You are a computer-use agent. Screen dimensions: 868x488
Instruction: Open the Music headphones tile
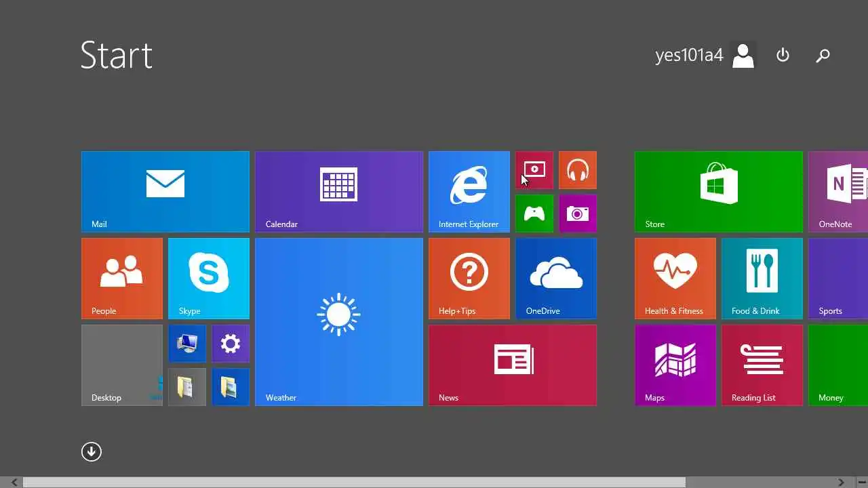[x=578, y=170]
